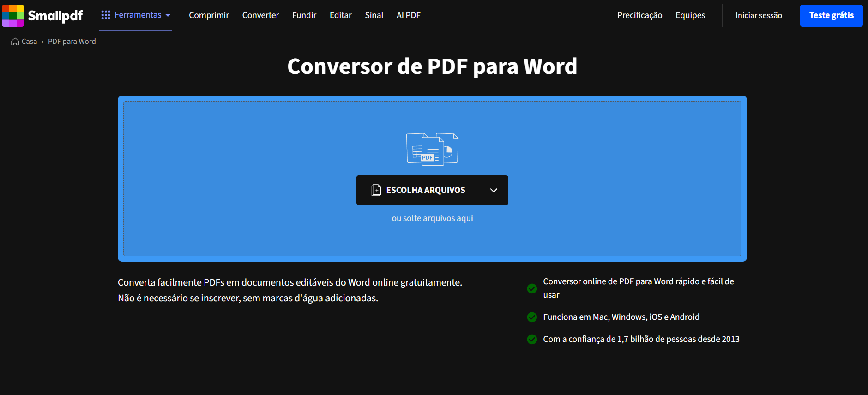Go to the Fundir tool
This screenshot has height=395, width=868.
click(304, 15)
